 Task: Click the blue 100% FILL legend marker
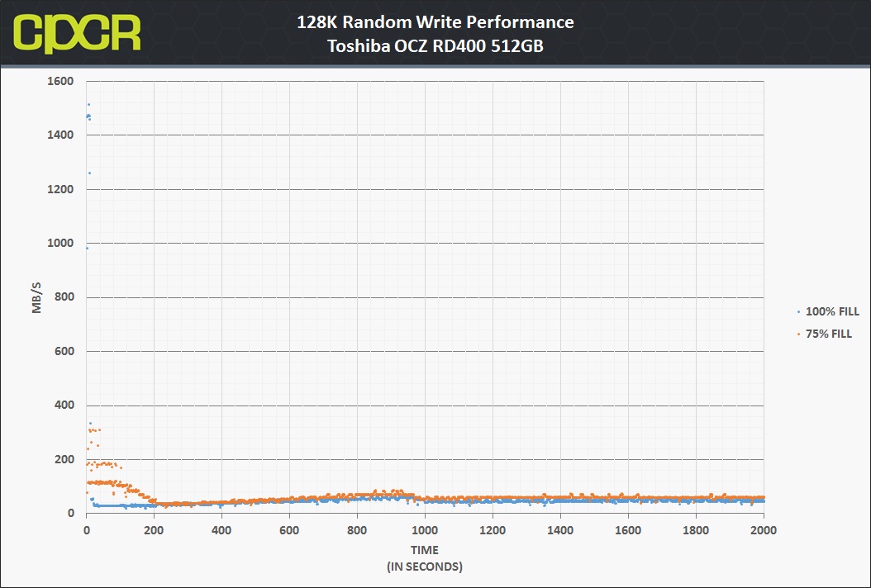799,312
